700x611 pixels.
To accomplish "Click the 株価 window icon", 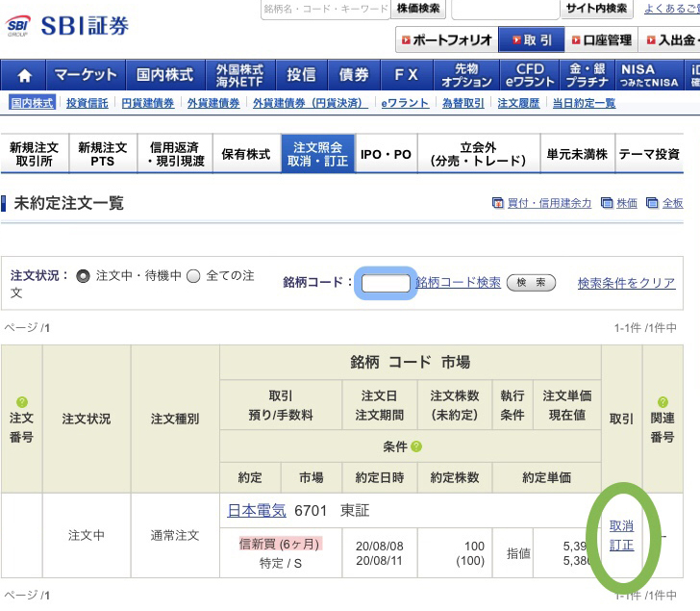I will click(x=607, y=203).
